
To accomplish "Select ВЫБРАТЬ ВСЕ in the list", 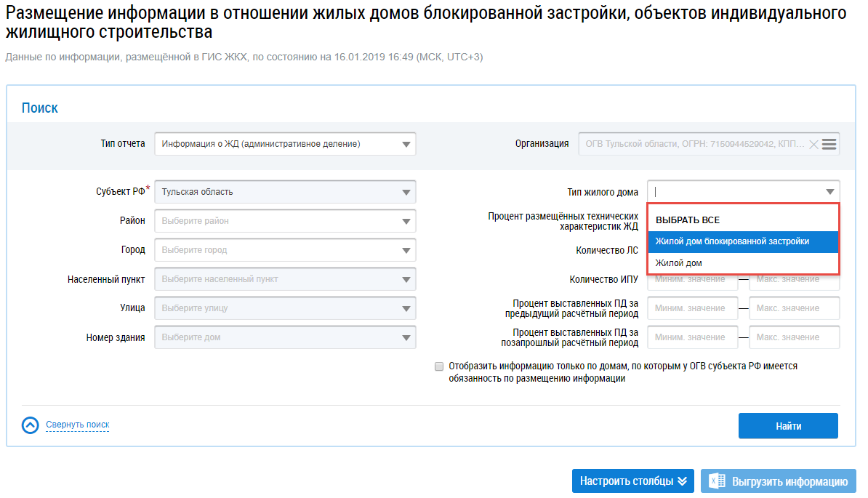I will [x=688, y=220].
